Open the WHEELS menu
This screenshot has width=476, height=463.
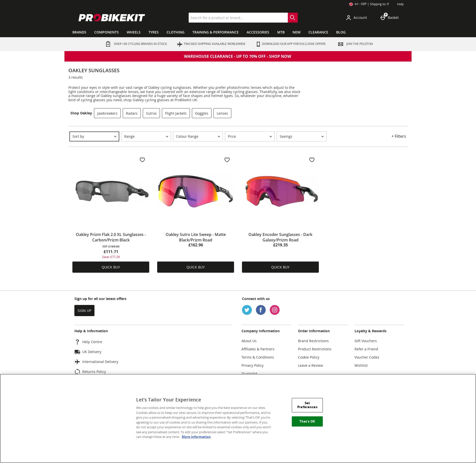click(x=134, y=32)
